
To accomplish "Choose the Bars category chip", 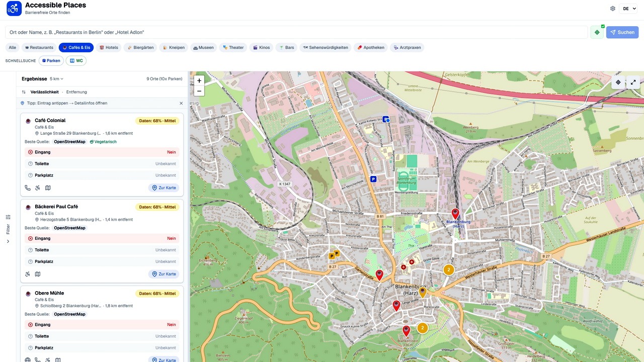I will click(x=286, y=48).
